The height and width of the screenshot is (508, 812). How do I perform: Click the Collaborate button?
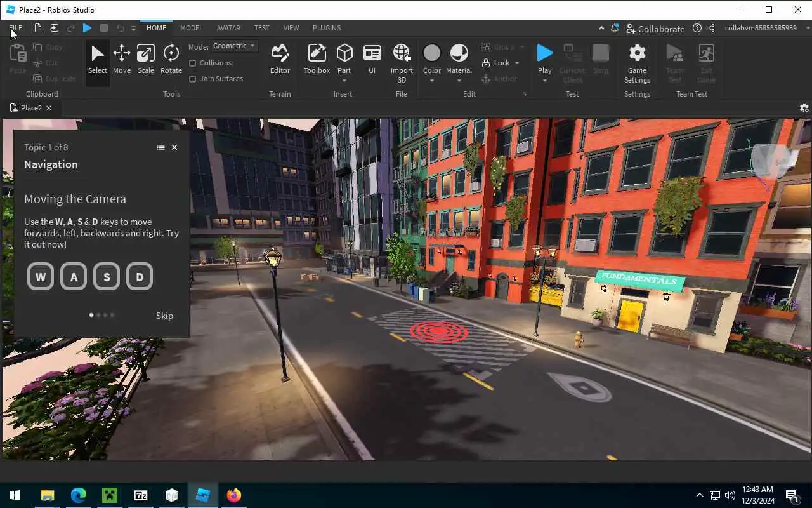coord(655,29)
